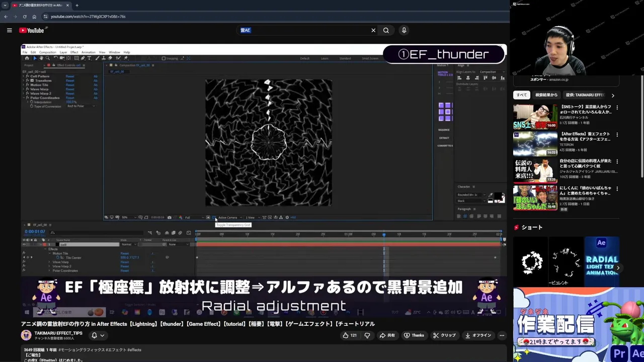Reset the Polar Coordinates effect in Effect Controls
The image size is (644, 362).
tap(70, 98)
